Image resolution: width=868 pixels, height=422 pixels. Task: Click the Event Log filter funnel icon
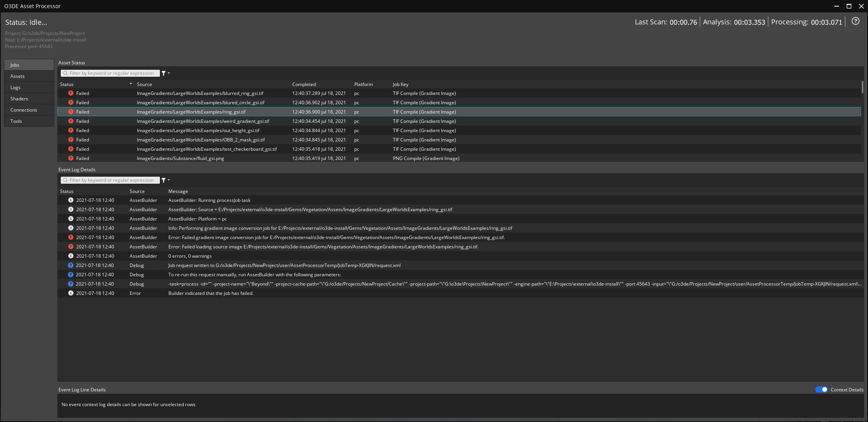[164, 180]
